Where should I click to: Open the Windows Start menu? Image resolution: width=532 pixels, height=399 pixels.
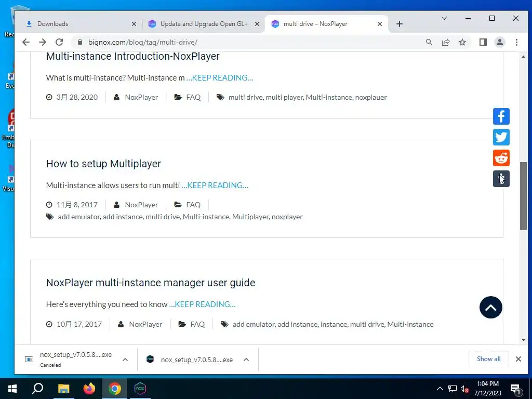pos(12,389)
